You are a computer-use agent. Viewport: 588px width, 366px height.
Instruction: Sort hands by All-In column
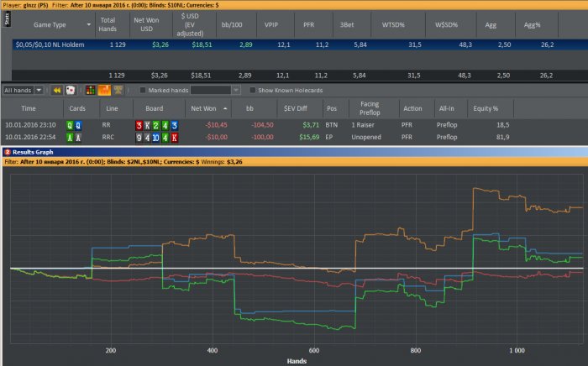pyautogui.click(x=447, y=108)
